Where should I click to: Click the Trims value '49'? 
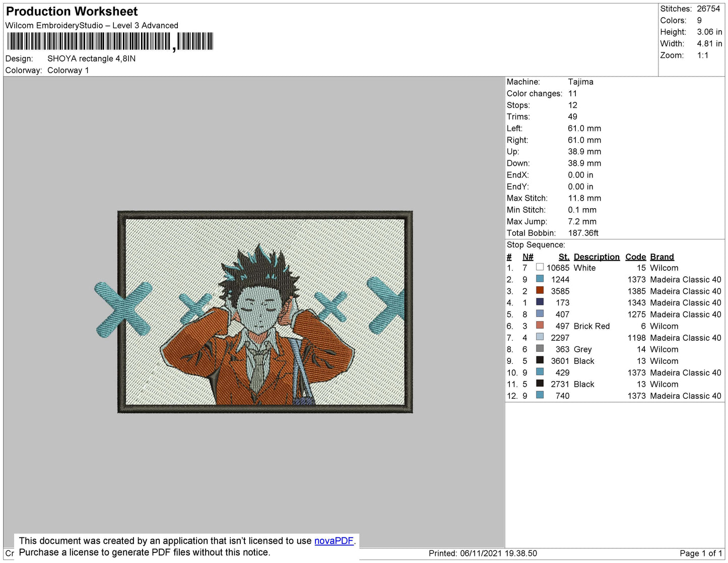coord(572,116)
